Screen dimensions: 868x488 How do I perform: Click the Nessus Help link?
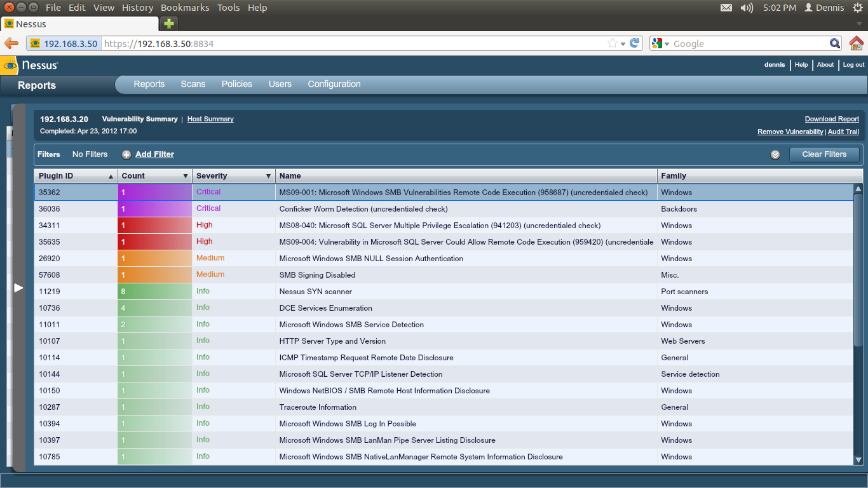pos(801,65)
